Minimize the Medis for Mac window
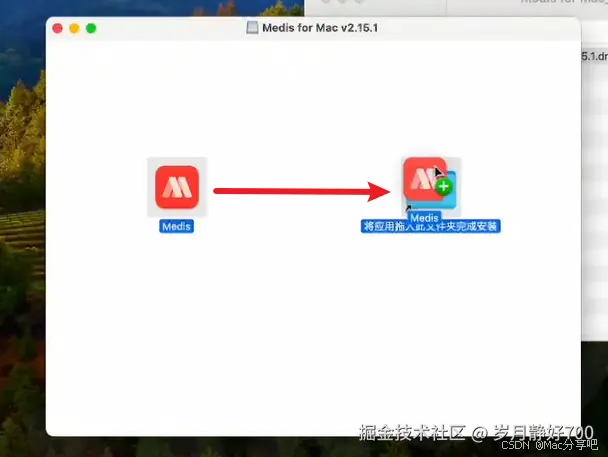 tap(74, 28)
